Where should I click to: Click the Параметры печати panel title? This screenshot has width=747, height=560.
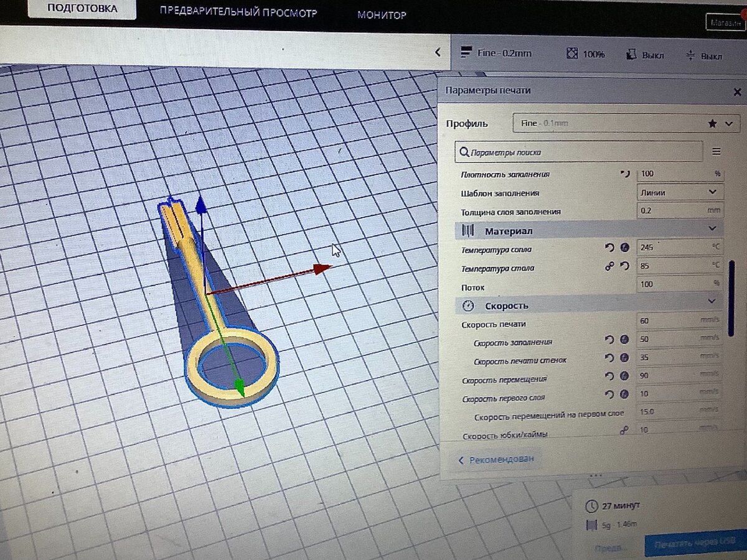(488, 90)
